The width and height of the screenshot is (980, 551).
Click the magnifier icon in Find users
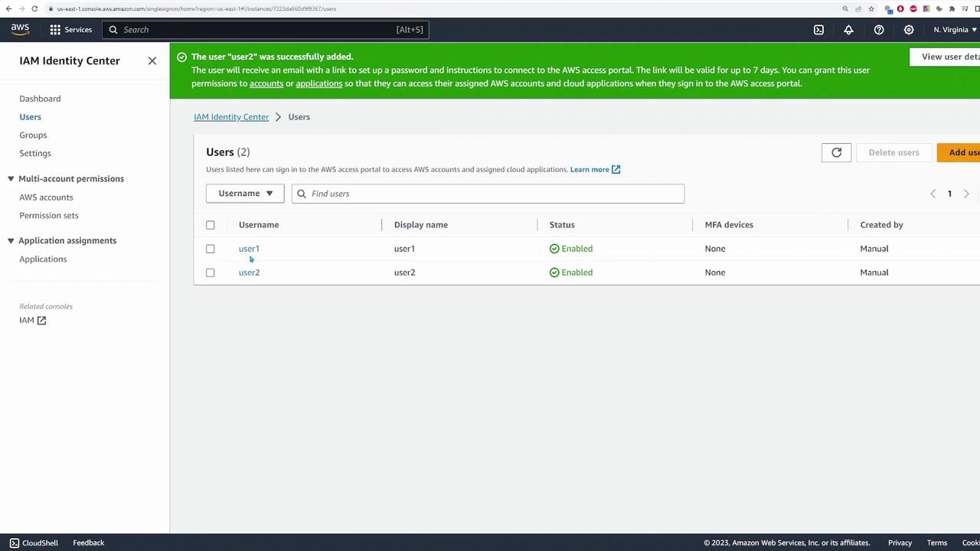click(302, 194)
